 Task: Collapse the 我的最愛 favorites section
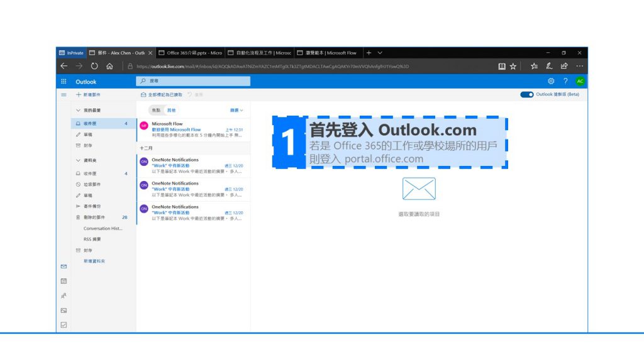pos(78,111)
